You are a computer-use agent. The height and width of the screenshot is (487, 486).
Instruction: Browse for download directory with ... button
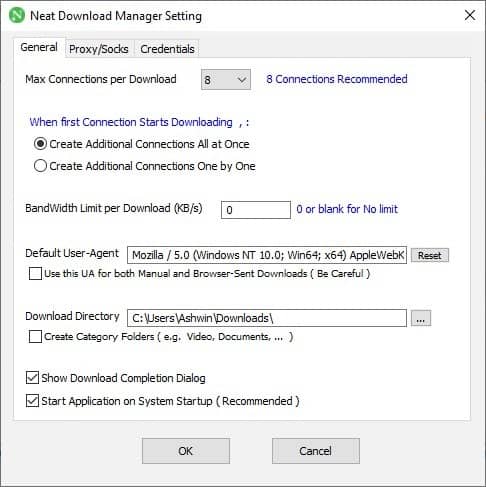421,318
